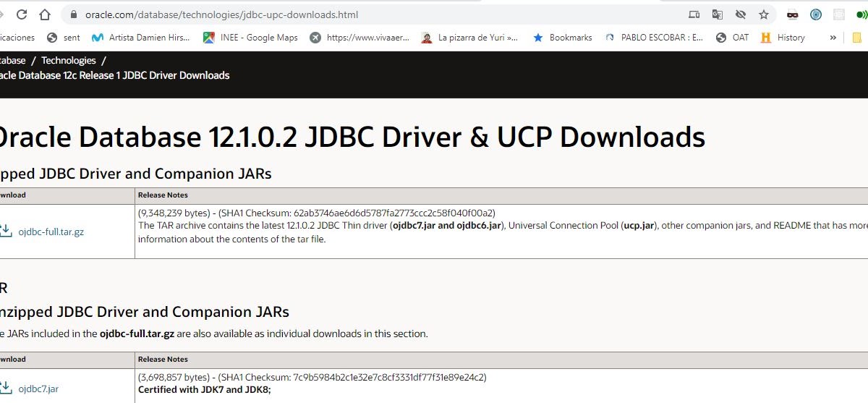
Task: Expand hidden bookmarks with the chevron
Action: (x=833, y=38)
